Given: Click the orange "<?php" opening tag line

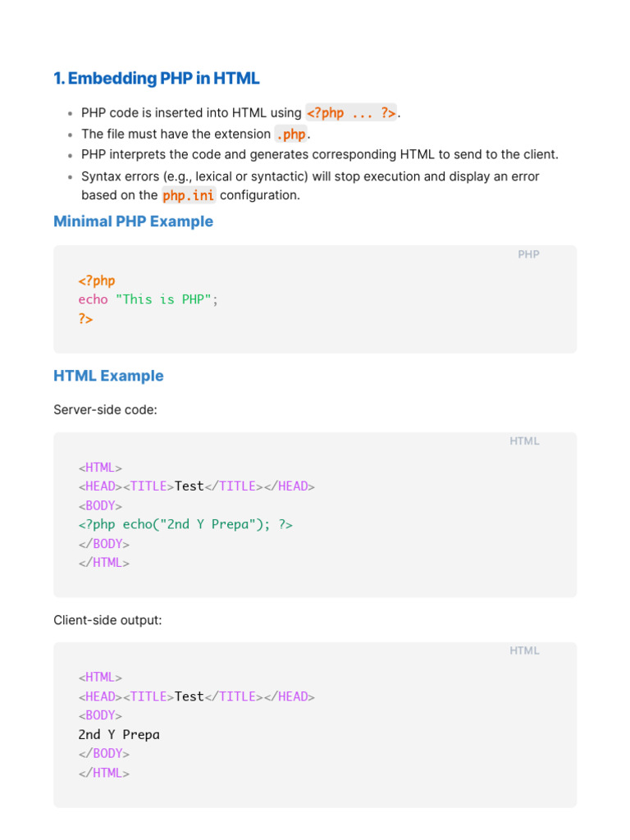Looking at the screenshot, I should [x=97, y=281].
